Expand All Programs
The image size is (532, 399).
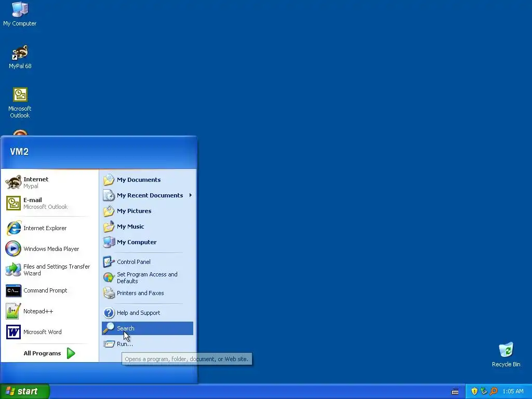[x=49, y=353]
